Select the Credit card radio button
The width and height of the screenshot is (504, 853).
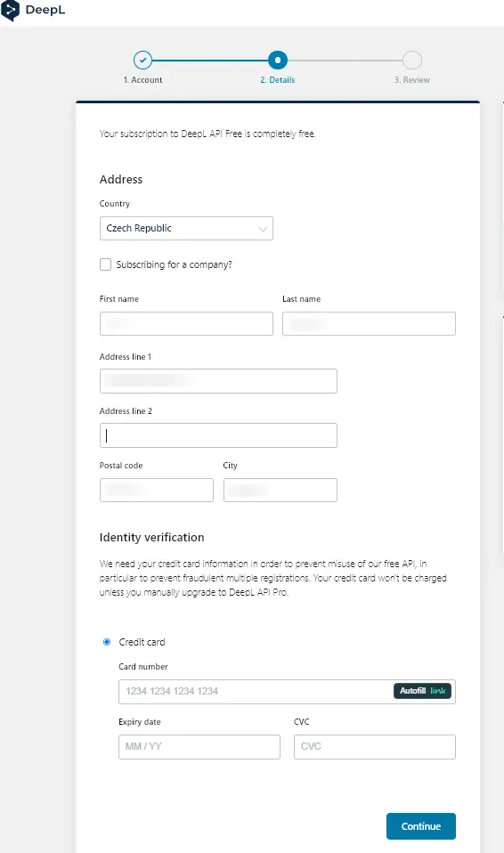(107, 642)
